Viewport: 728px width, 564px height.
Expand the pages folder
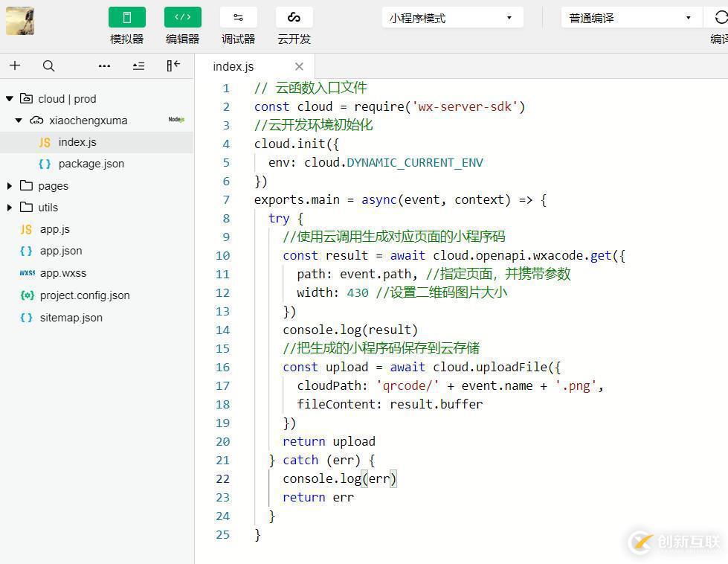point(10,185)
